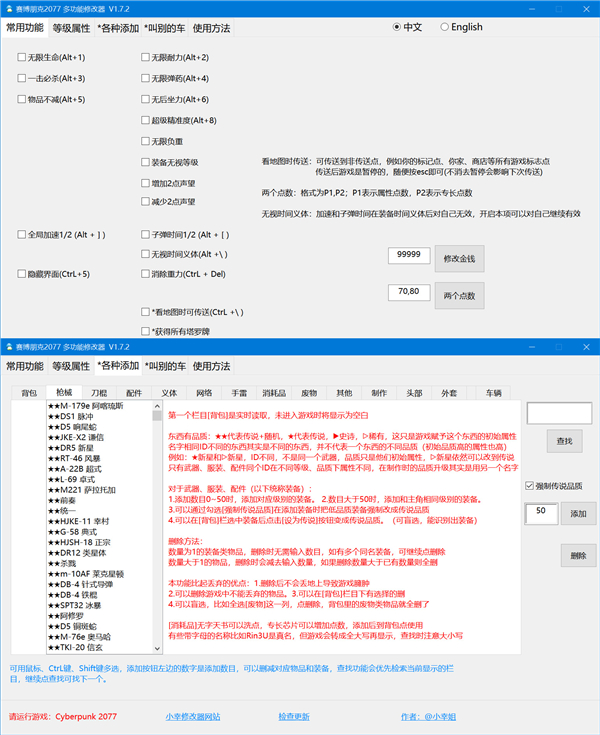Open the 作者: @小幸姐 link
The image size is (600, 735).
tap(428, 717)
